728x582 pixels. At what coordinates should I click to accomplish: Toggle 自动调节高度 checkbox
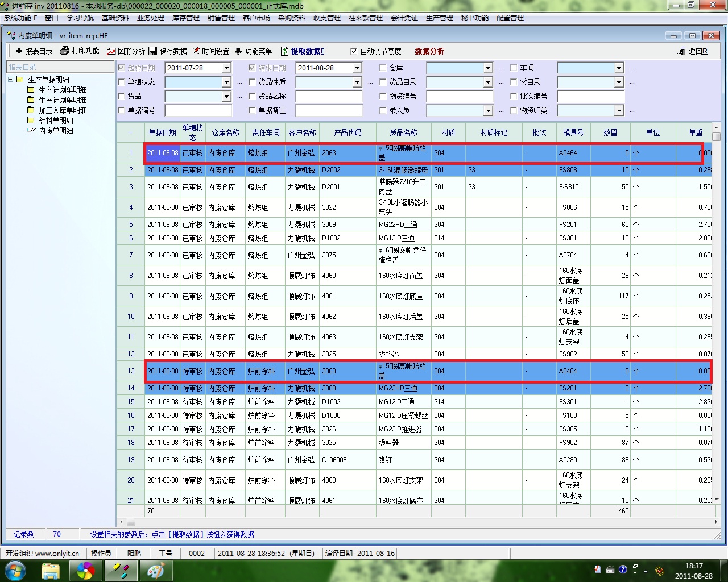click(354, 51)
